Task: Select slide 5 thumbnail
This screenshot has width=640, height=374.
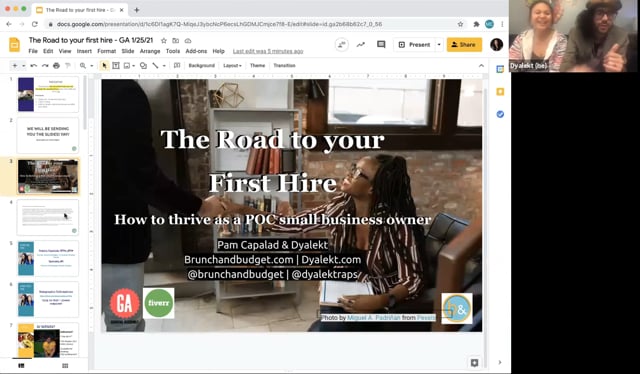Action: coord(48,258)
